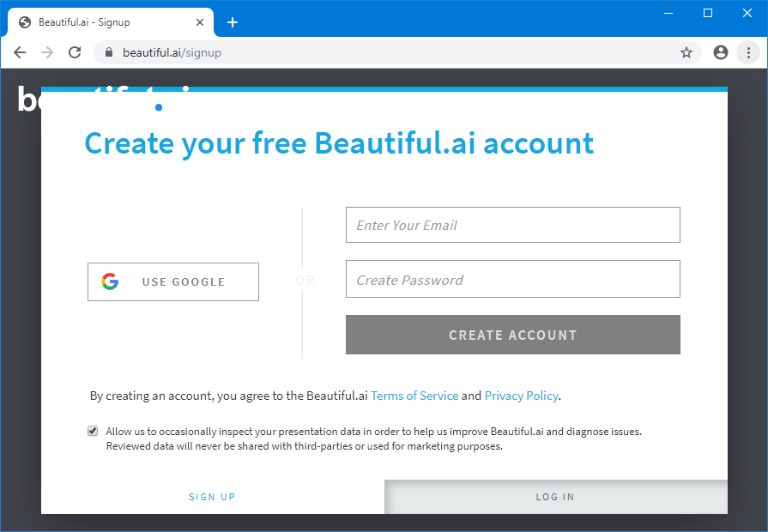768x532 pixels.
Task: Select the SIGN UP tab
Action: pyautogui.click(x=212, y=497)
